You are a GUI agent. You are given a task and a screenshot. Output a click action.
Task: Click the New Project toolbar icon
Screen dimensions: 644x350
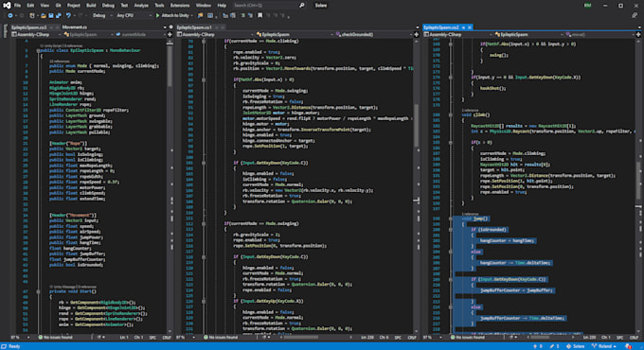tap(32, 15)
